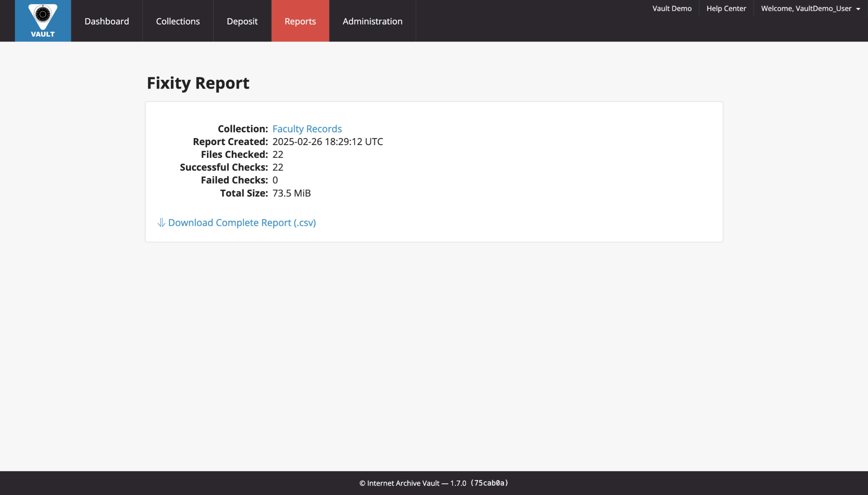Viewport: 868px width, 495px height.
Task: Open the Collections section
Action: (178, 21)
